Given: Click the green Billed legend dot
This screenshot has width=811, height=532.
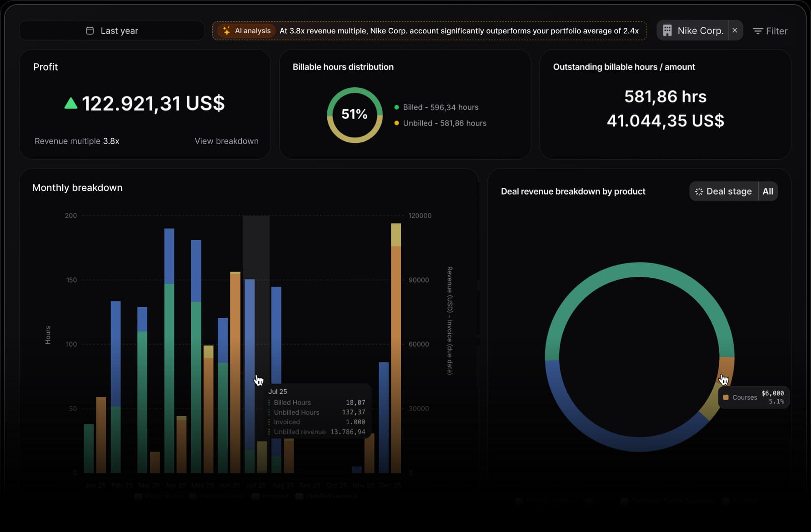Looking at the screenshot, I should click(x=396, y=107).
